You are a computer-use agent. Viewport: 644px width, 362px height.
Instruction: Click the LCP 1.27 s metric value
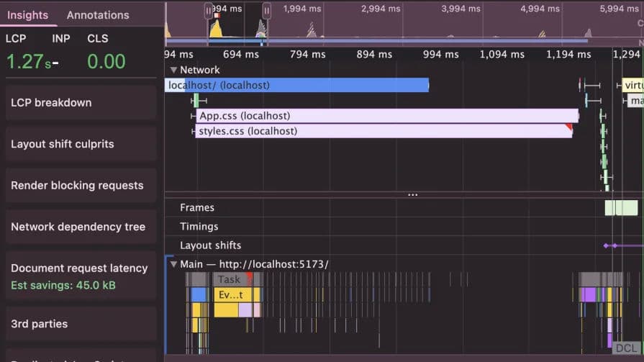pyautogui.click(x=29, y=62)
